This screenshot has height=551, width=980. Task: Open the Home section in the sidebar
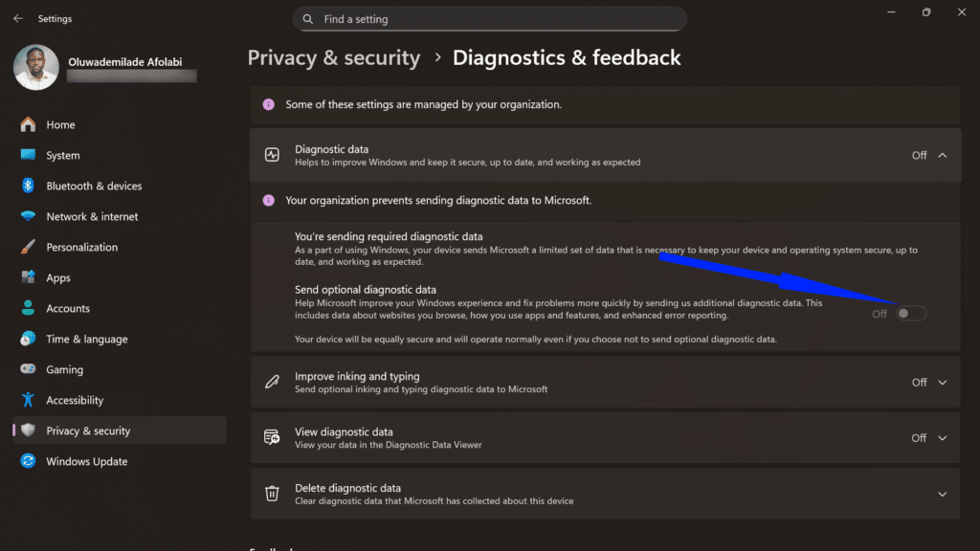click(x=61, y=124)
